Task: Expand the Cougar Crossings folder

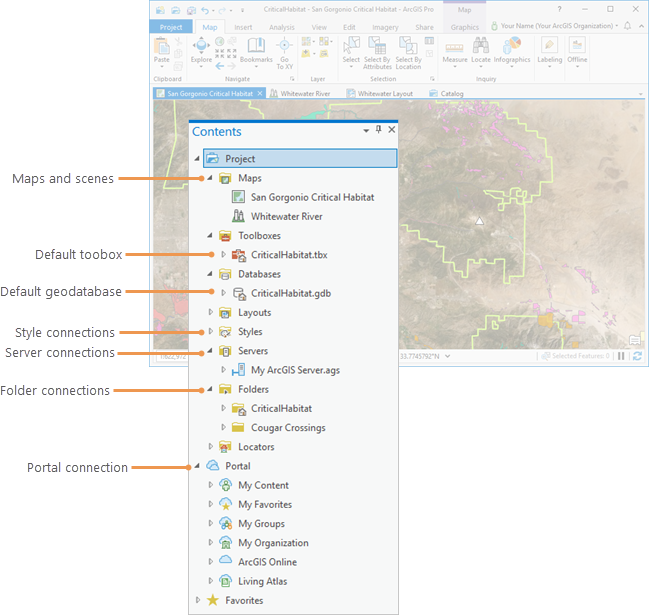Action: point(224,427)
